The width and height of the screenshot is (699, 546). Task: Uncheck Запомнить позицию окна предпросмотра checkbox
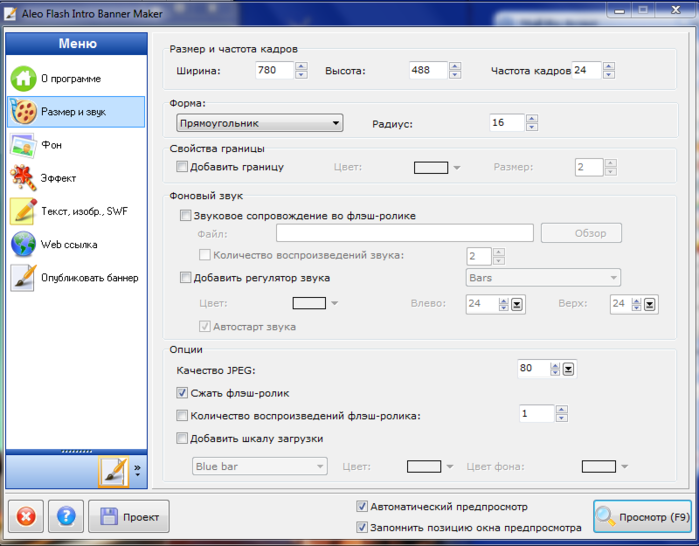click(362, 527)
